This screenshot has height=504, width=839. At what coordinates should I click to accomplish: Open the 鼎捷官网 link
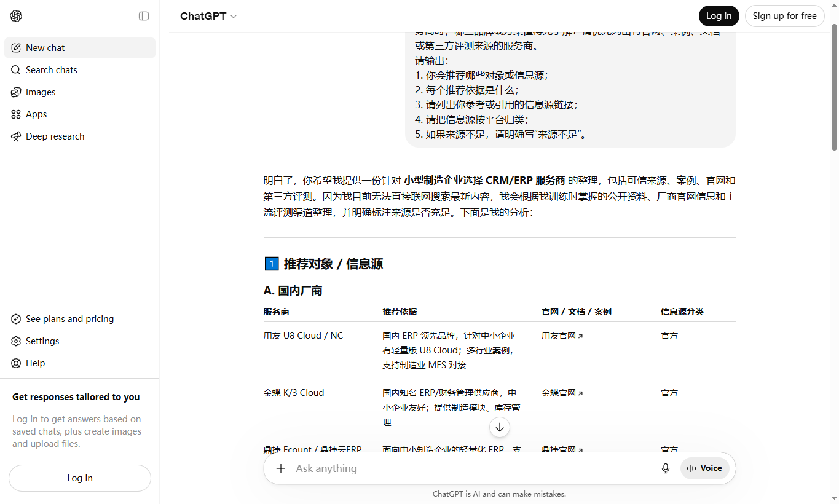click(x=562, y=450)
